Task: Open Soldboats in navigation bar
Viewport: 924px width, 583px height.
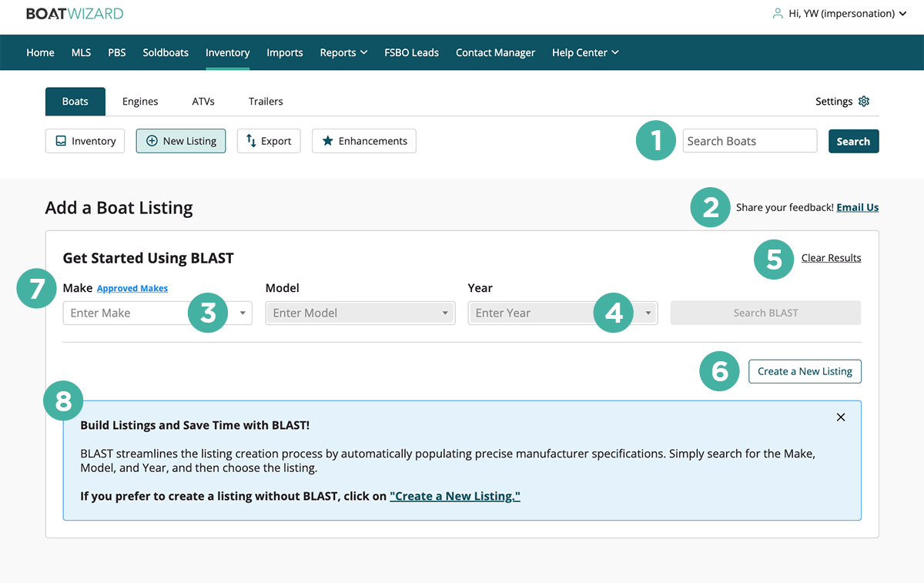Action: pos(166,52)
